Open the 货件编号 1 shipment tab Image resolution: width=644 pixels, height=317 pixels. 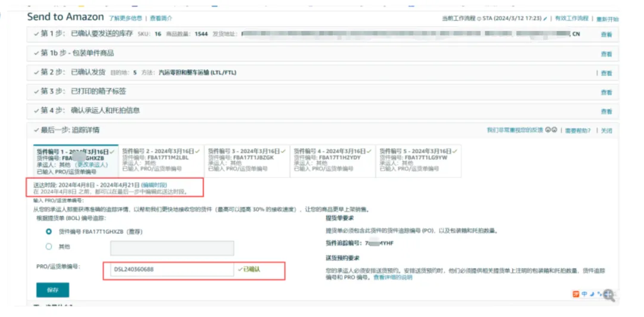click(76, 161)
